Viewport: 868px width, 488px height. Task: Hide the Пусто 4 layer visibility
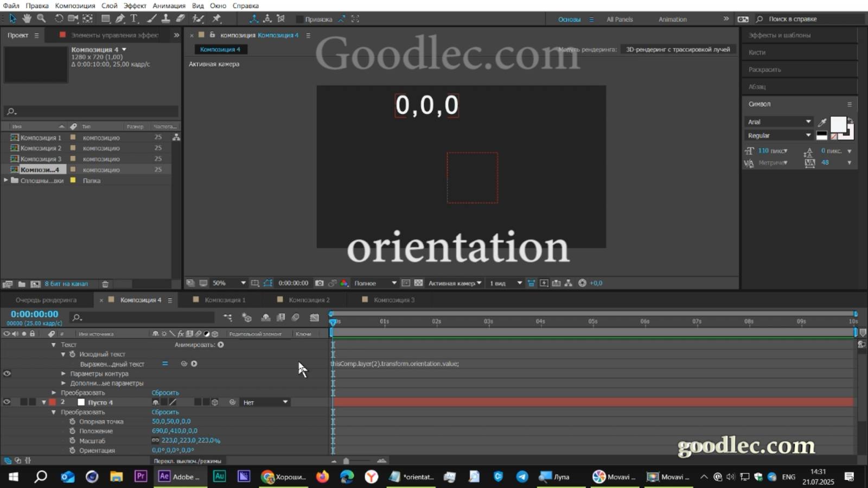coord(7,402)
